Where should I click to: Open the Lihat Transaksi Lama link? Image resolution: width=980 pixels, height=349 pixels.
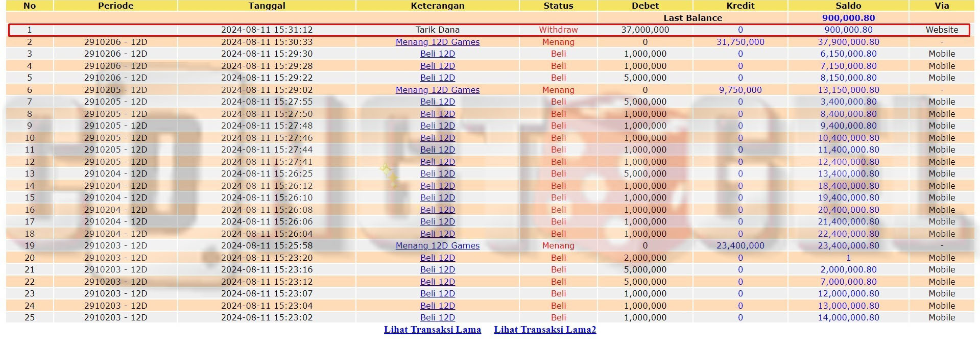(x=432, y=330)
